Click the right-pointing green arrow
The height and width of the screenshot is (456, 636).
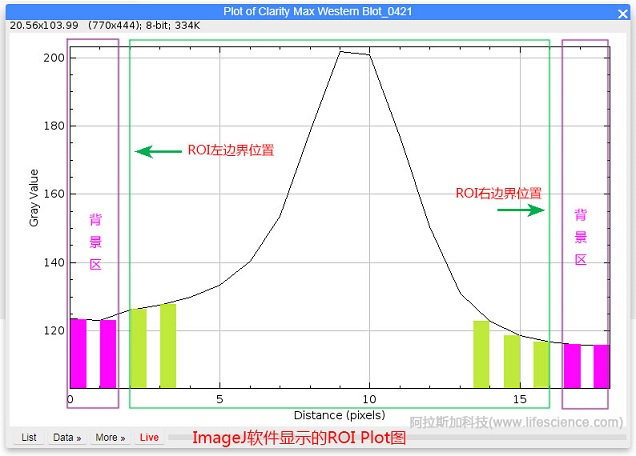522,210
